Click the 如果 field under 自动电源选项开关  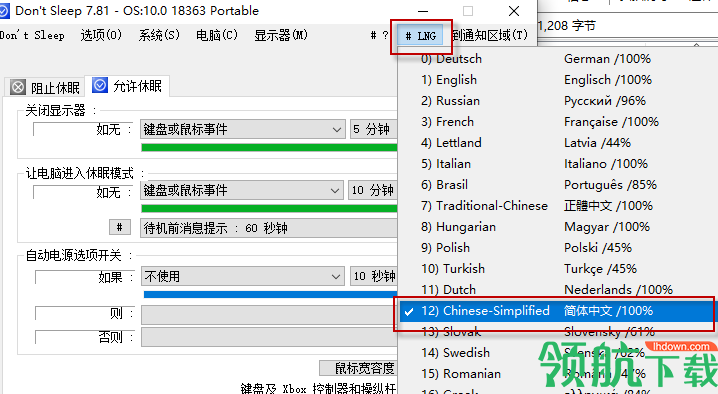pos(85,277)
